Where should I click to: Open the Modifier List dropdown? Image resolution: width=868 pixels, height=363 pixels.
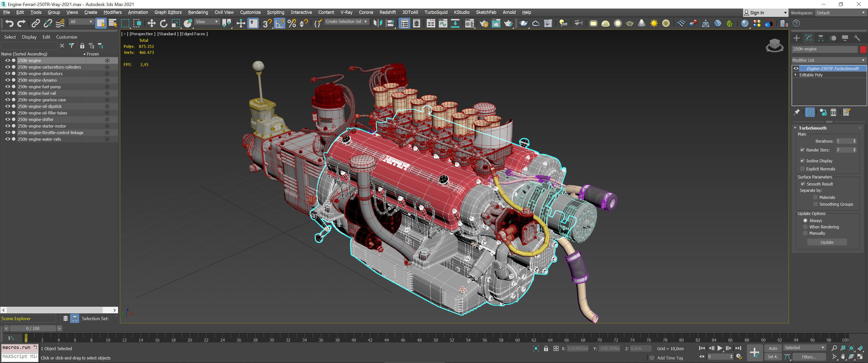point(828,60)
